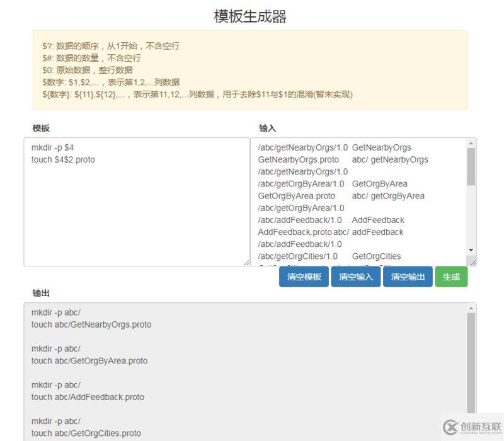This screenshot has width=504, height=441.
Task: Click 'touch abc/GetNearbyOrgs.proto' in output area
Action: [x=91, y=324]
